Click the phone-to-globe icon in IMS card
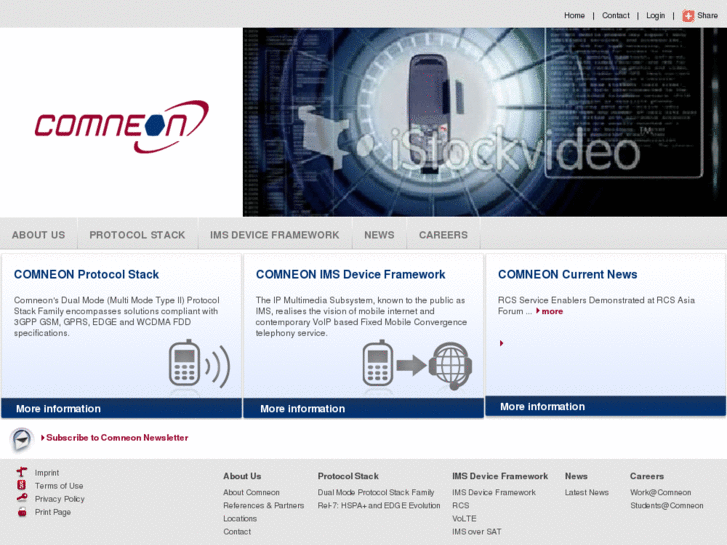The image size is (727, 545). (417, 365)
